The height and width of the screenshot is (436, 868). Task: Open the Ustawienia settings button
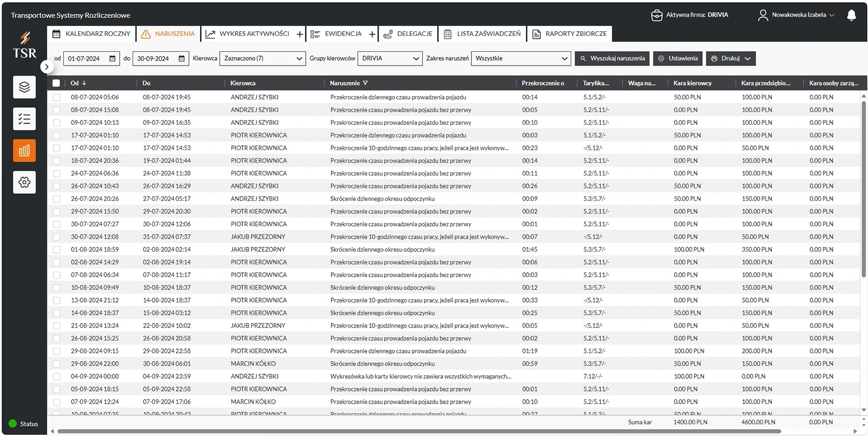(x=677, y=59)
